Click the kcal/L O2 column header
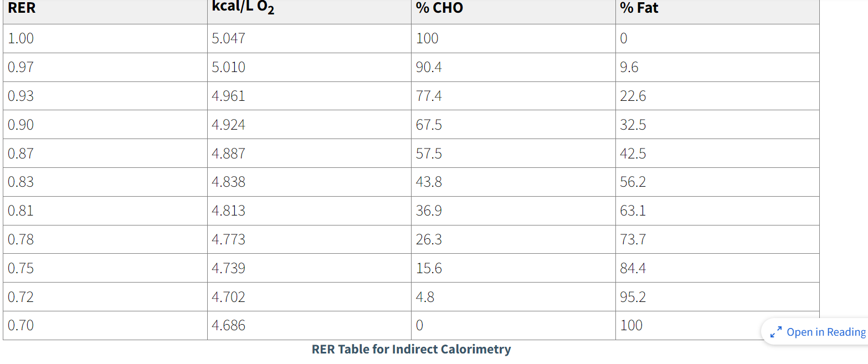The width and height of the screenshot is (868, 364). (243, 9)
